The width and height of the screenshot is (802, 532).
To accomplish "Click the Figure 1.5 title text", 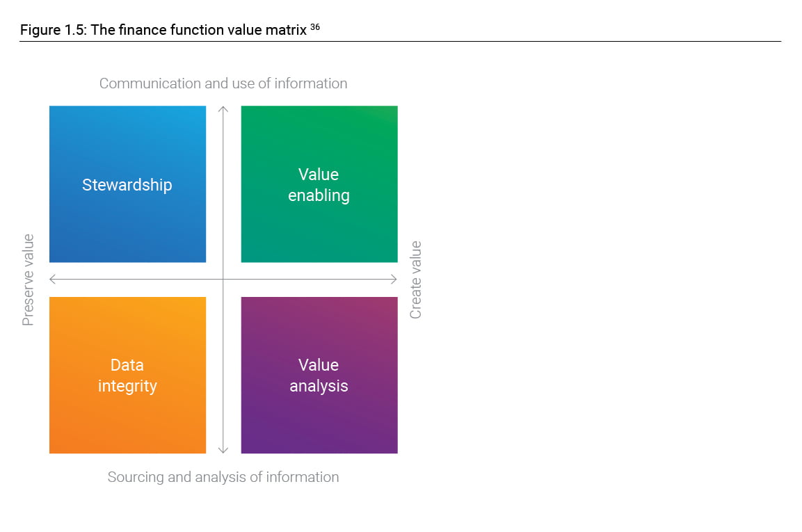I will [163, 30].
